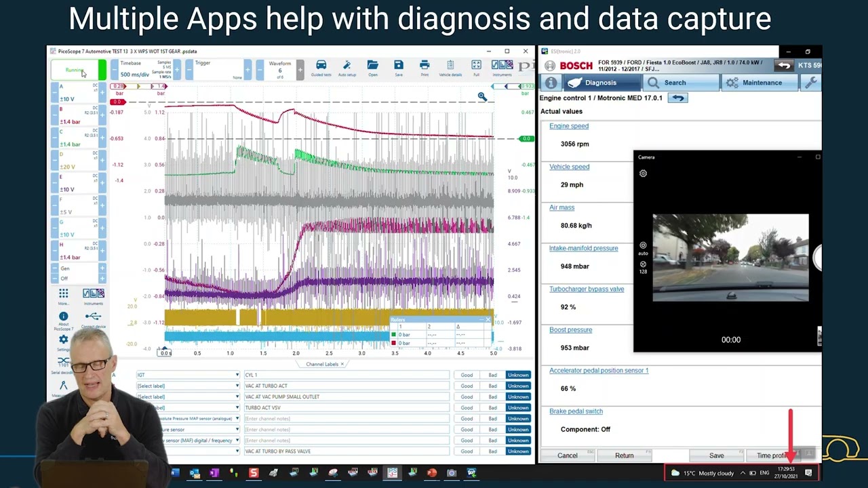Image resolution: width=868 pixels, height=488 pixels.
Task: Switch PicoScope to Full view
Action: click(477, 68)
